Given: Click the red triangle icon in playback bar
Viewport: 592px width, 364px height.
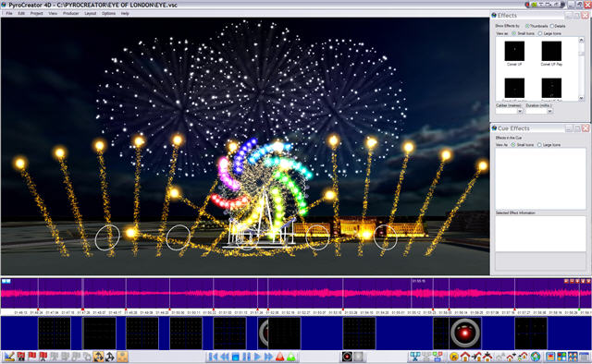Looking at the screenshot, I should pos(279,357).
